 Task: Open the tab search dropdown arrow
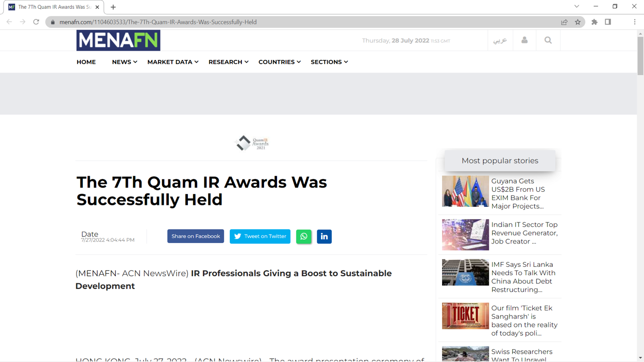pos(577,7)
